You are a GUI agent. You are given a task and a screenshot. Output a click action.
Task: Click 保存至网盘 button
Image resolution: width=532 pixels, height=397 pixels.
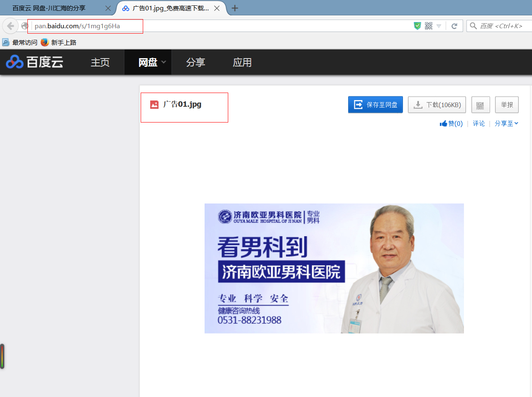click(376, 105)
